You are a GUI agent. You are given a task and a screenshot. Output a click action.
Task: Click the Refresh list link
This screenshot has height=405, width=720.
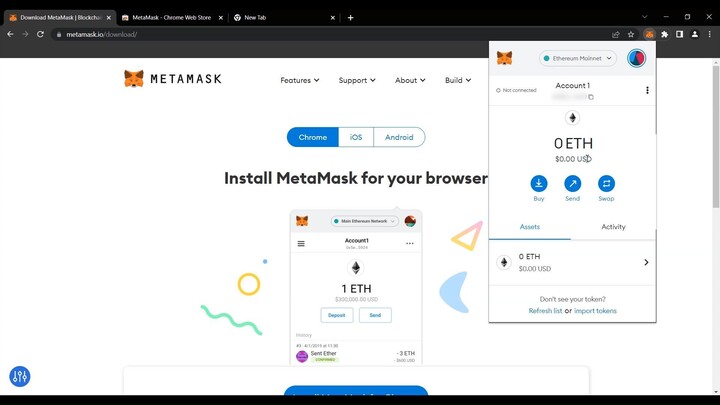click(545, 311)
